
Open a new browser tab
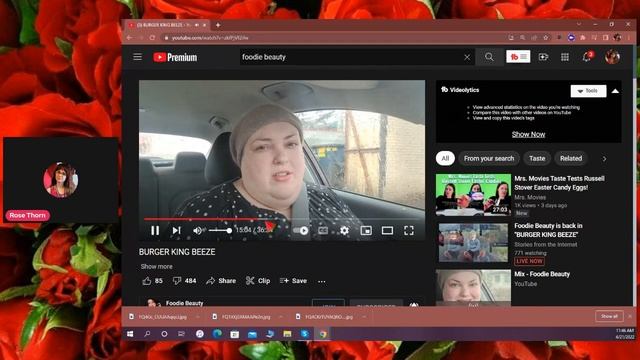pyautogui.click(x=218, y=25)
